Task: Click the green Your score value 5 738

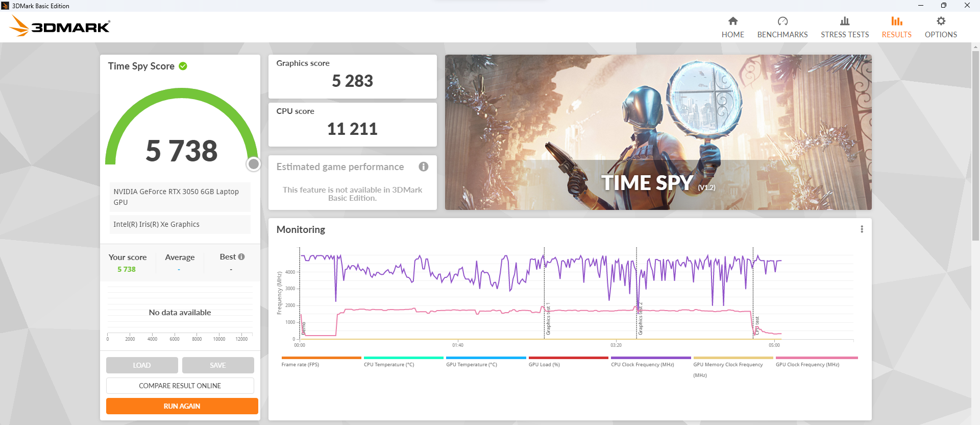Action: click(127, 269)
